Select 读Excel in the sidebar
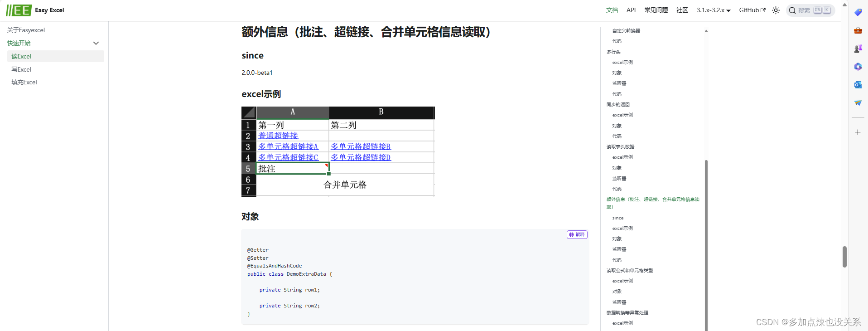The width and height of the screenshot is (868, 331). tap(56, 56)
